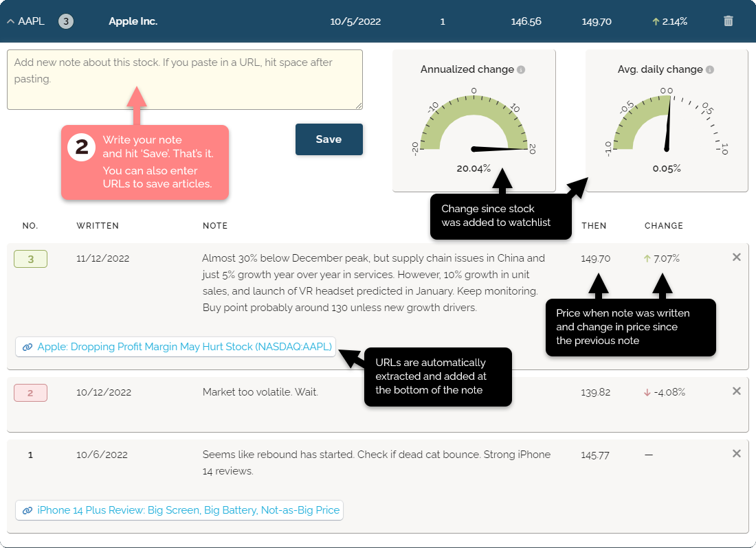756x548 pixels.
Task: Click the 20.04% annualized value
Action: (x=474, y=168)
